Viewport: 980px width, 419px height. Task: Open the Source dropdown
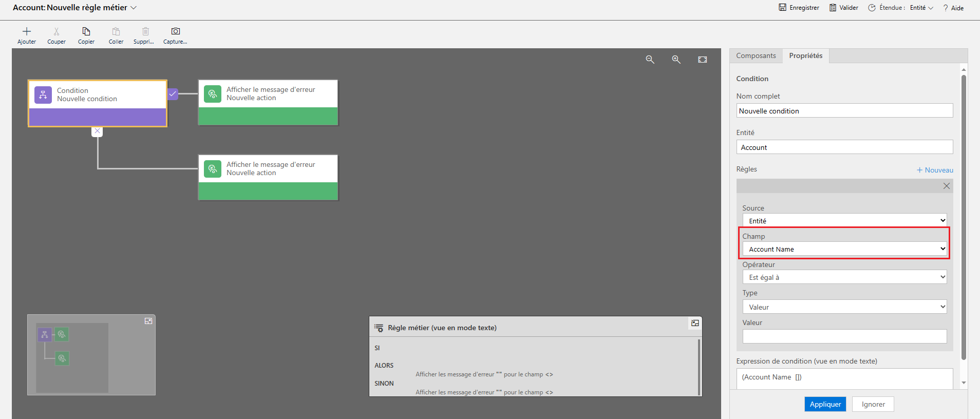tap(844, 220)
